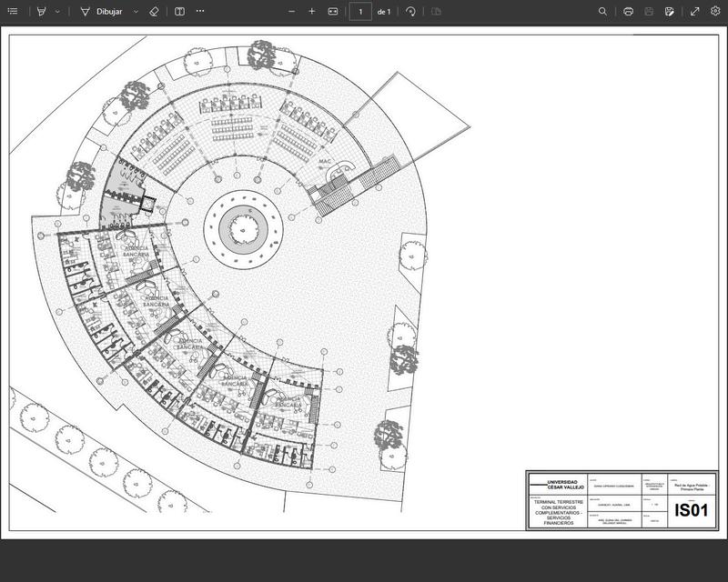Click 'Red de Agua Potable' sheet name
The image size is (728, 582).
[x=692, y=487]
